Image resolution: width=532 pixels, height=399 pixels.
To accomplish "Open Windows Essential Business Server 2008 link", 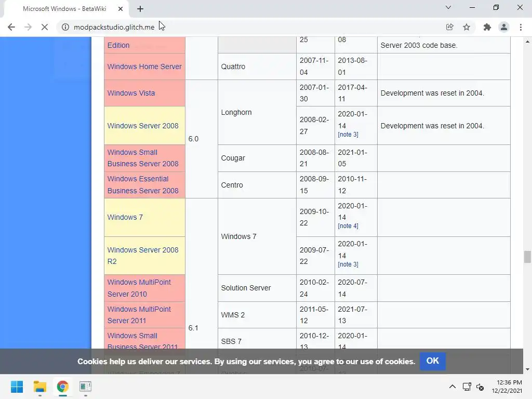I will pyautogui.click(x=143, y=185).
